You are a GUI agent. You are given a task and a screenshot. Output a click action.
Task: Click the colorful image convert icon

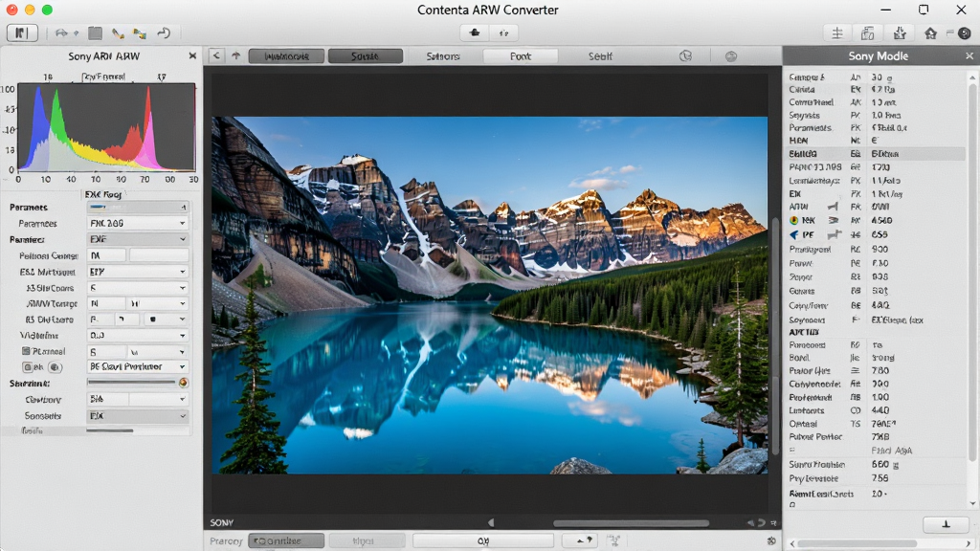tap(140, 33)
